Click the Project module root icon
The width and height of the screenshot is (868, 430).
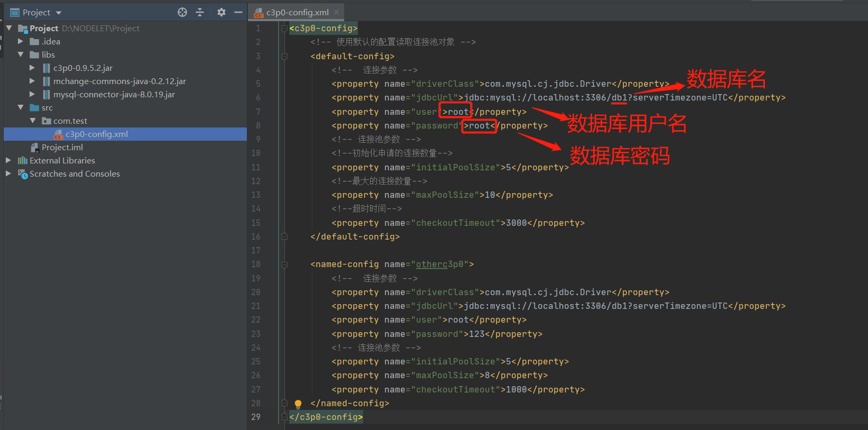click(x=23, y=29)
